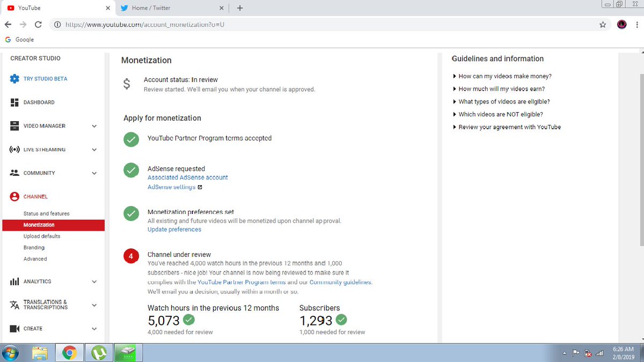Show hidden system tray icons arrow

[564, 353]
